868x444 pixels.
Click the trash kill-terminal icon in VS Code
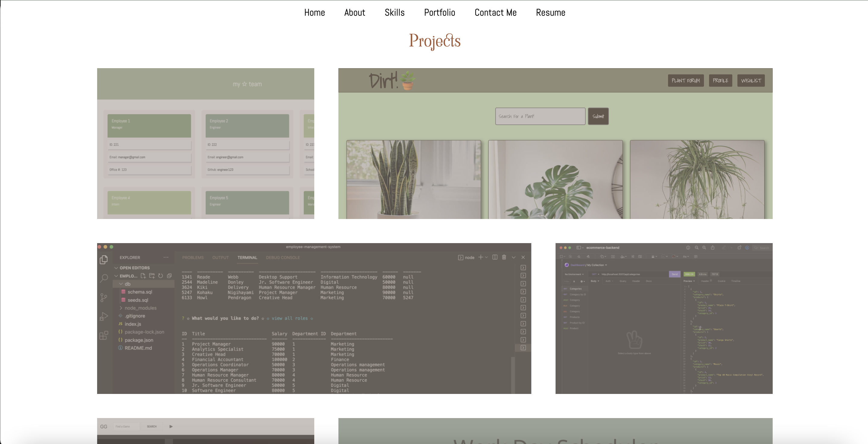(504, 257)
